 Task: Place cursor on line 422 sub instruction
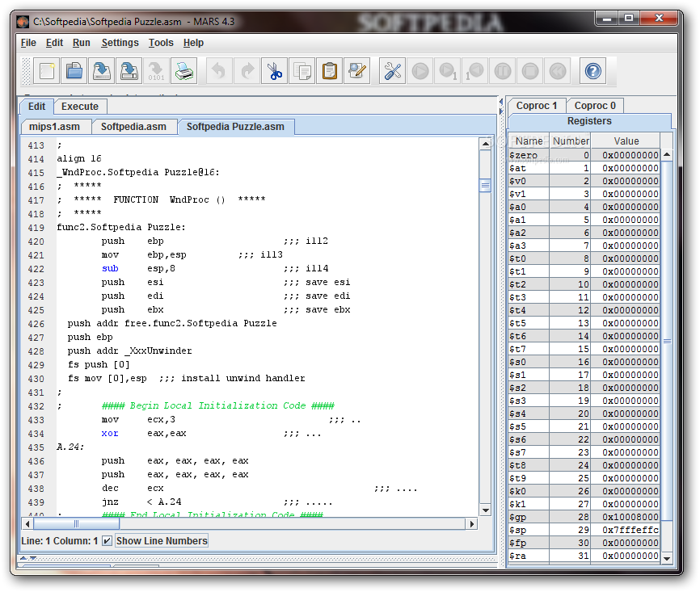click(x=110, y=269)
